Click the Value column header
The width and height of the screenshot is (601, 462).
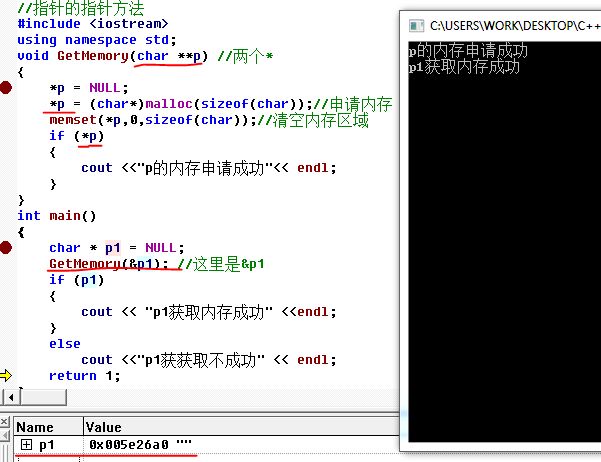point(241,427)
